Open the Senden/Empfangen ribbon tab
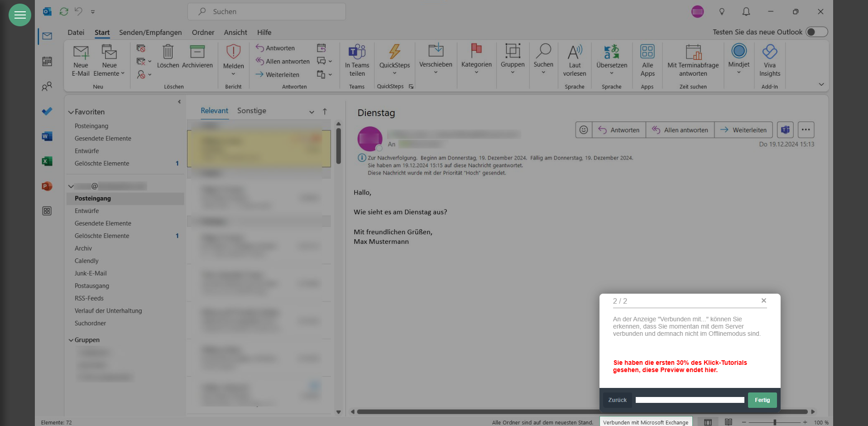The height and width of the screenshot is (426, 868). [150, 33]
